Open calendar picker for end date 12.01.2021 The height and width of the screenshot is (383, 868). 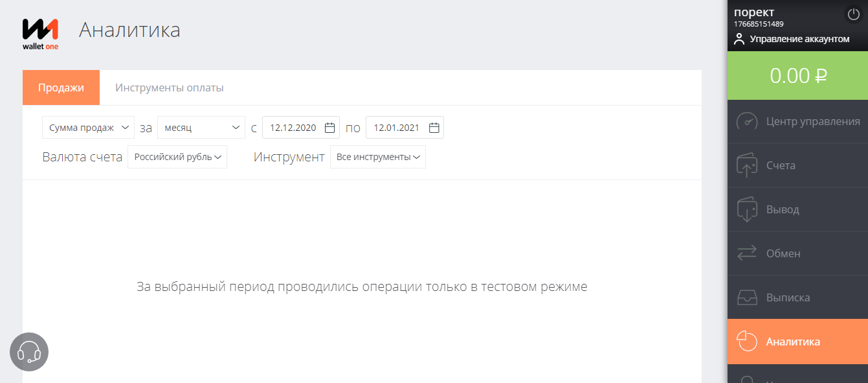tap(434, 128)
